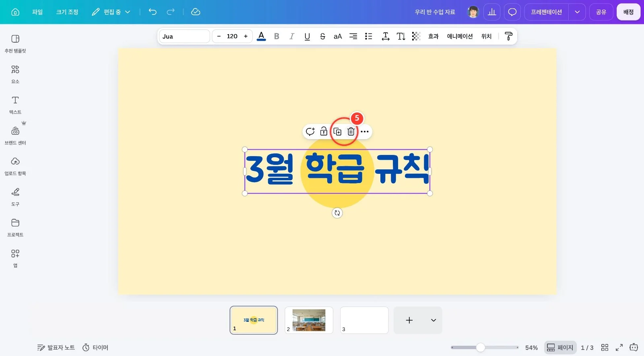Adjust the zoom slider handle
The height and width of the screenshot is (356, 644).
(481, 348)
